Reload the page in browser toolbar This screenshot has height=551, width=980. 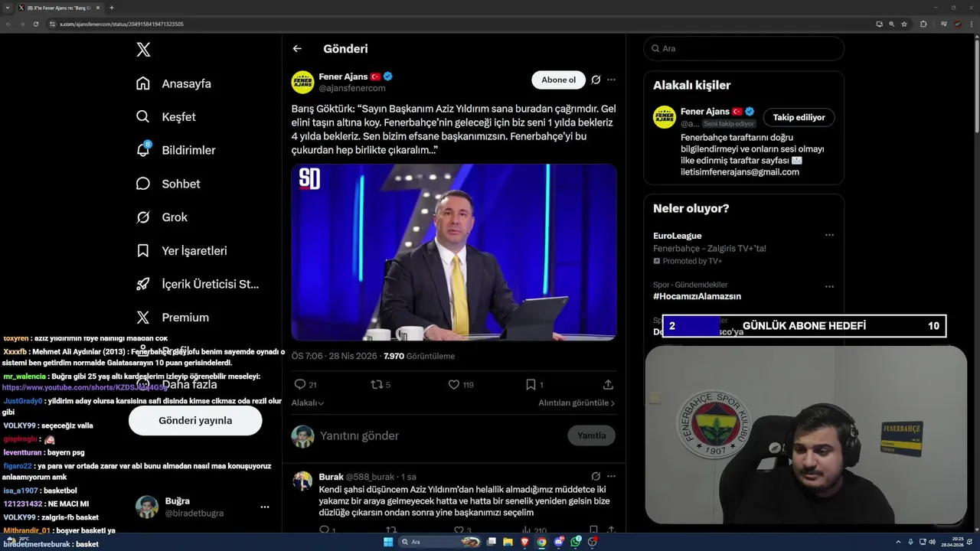(x=36, y=24)
